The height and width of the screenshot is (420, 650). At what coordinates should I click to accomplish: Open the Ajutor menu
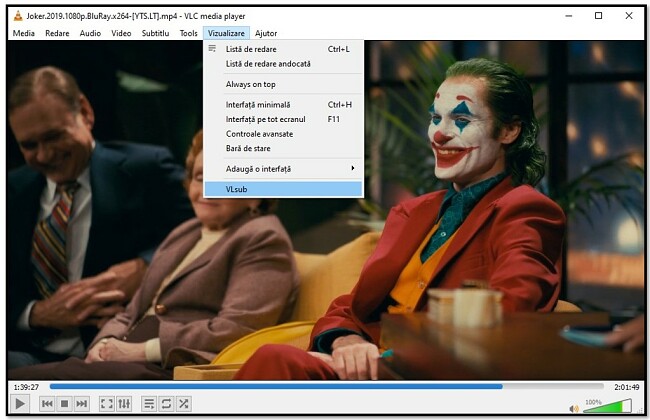click(266, 33)
